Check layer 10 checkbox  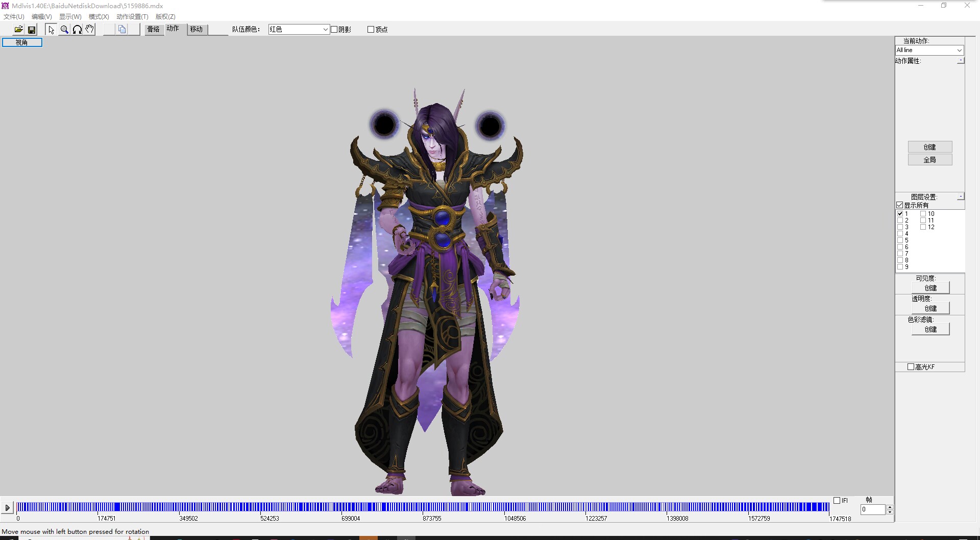pos(923,214)
